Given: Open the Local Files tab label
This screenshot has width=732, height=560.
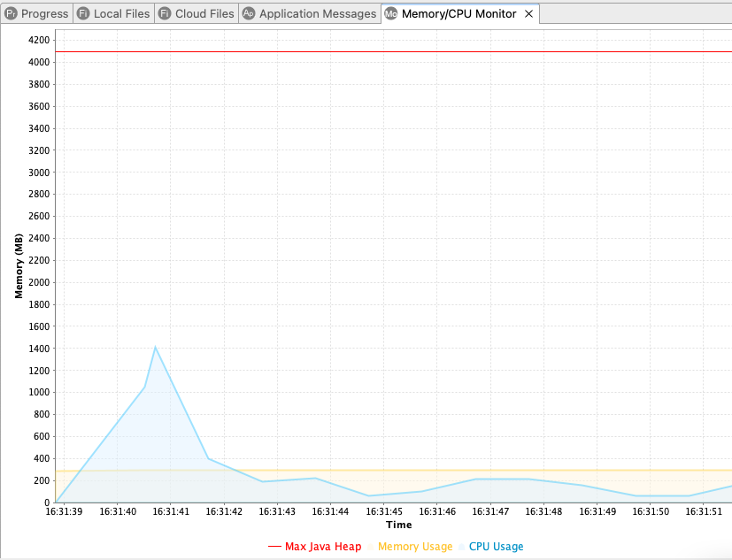Looking at the screenshot, I should [121, 14].
